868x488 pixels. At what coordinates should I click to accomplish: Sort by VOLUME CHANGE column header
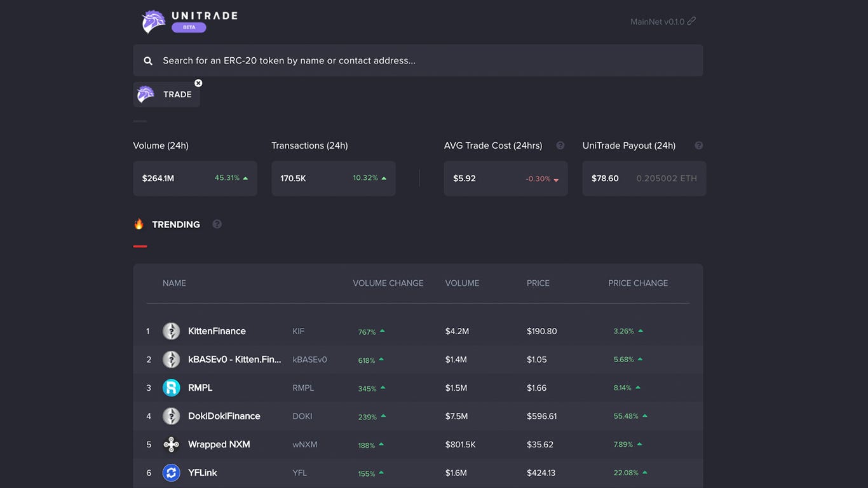pyautogui.click(x=388, y=283)
